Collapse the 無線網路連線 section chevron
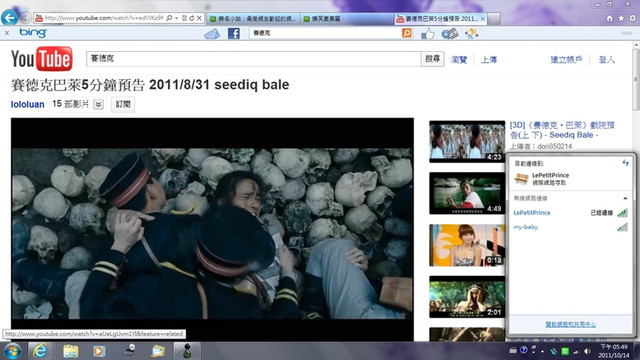Viewport: 640px width, 360px height. [x=625, y=198]
